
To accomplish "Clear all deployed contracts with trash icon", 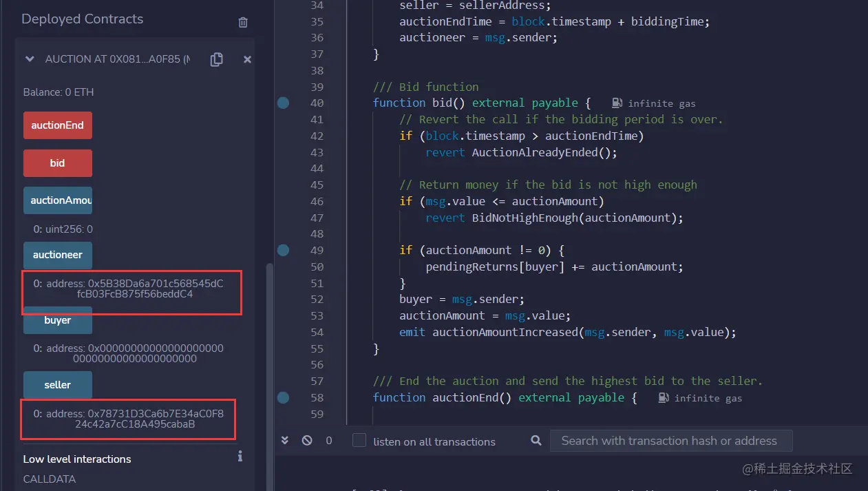I will 242,22.
